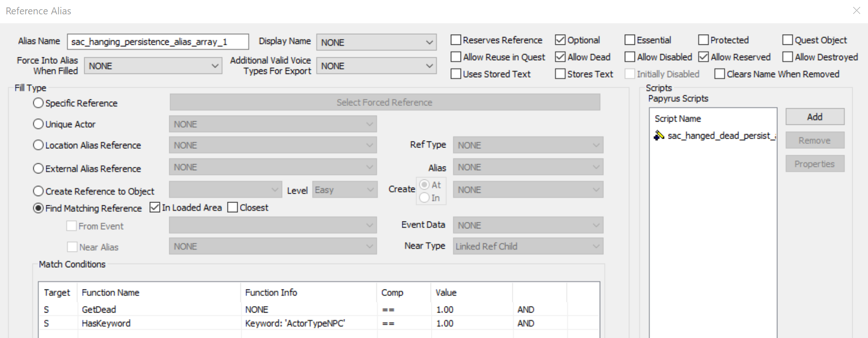This screenshot has height=338, width=868.
Task: Enable Allow Disabled checkbox
Action: click(x=630, y=57)
